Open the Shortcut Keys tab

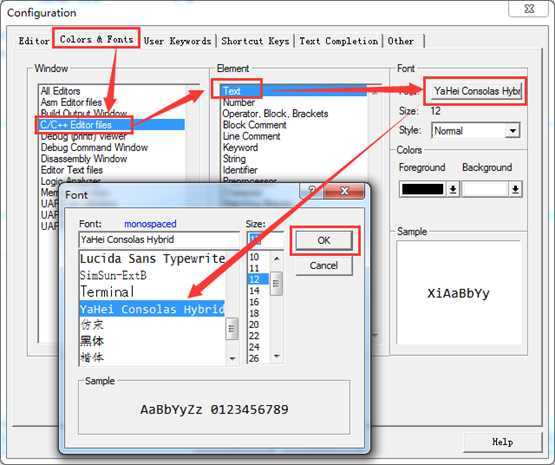(x=255, y=41)
